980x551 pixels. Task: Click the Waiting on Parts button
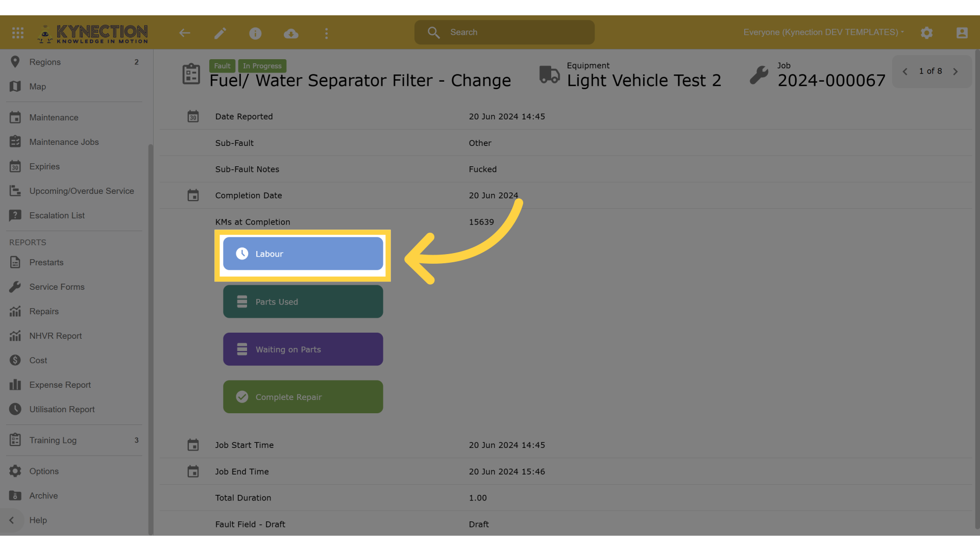click(x=303, y=349)
